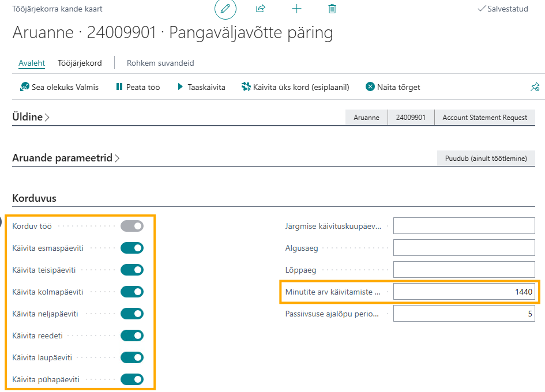545x392 pixels.
Task: Toggle Käivita neljapäeviti switch
Action: (x=132, y=314)
